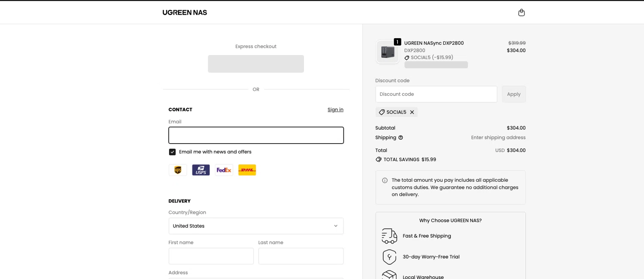Click the 30-day Worry-Free Trial shield icon

pos(389,257)
